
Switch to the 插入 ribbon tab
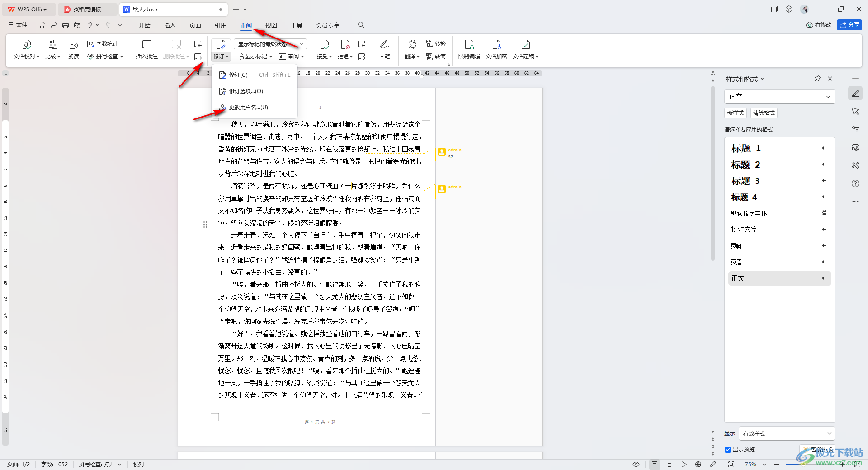[x=170, y=25]
